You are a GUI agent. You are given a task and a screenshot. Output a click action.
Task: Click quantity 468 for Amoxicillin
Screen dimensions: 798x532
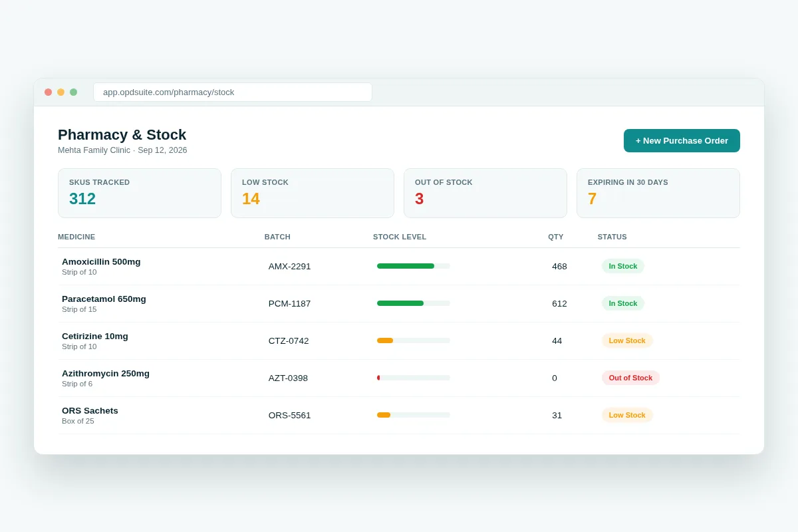(559, 266)
